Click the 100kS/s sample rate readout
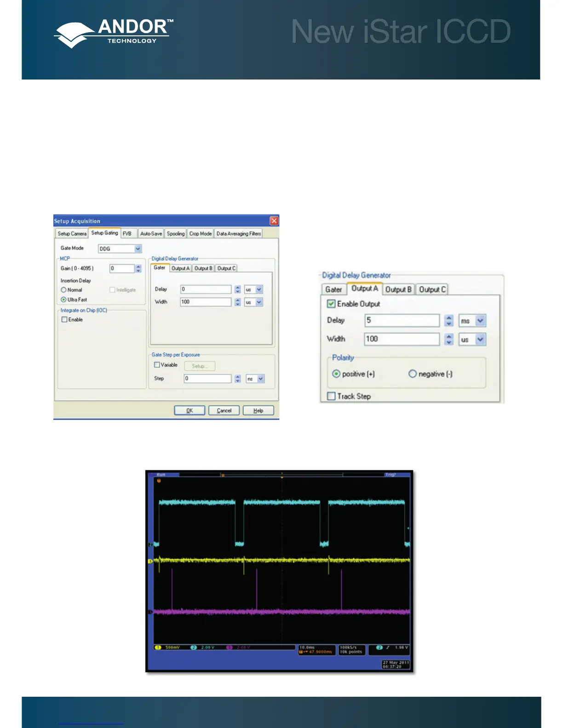The image size is (563, 728). (x=348, y=647)
